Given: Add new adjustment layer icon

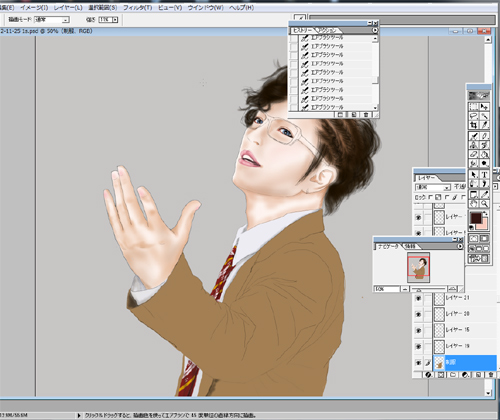Looking at the screenshot, I should tap(466, 375).
